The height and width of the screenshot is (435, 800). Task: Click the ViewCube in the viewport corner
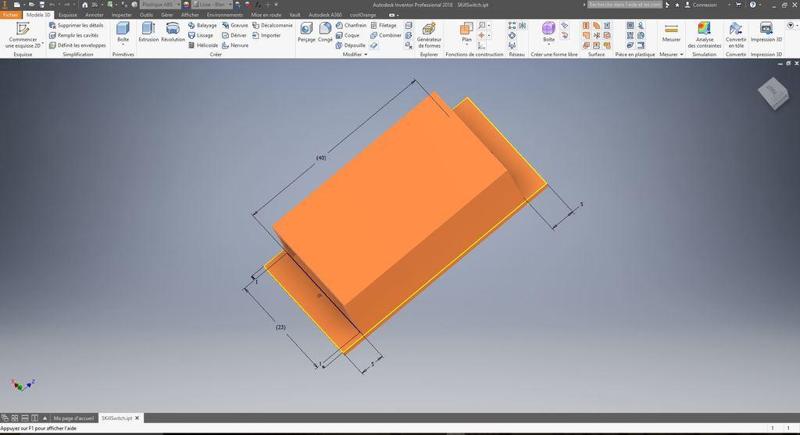pyautogui.click(x=773, y=93)
